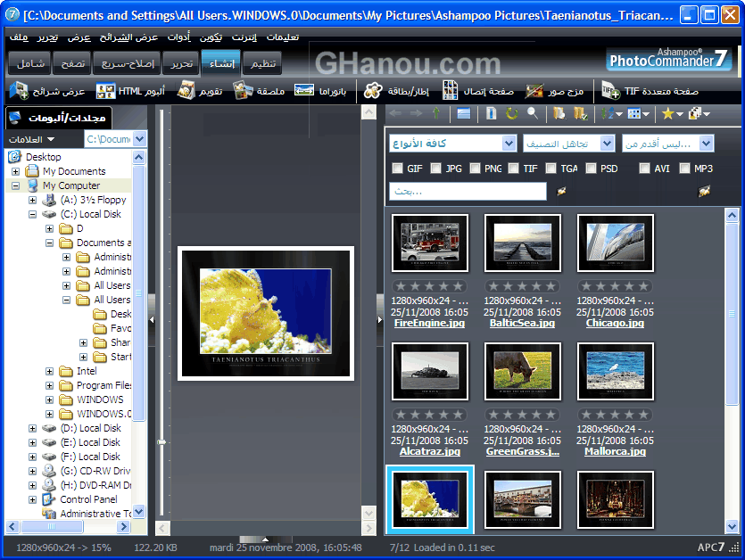Image resolution: width=745 pixels, height=560 pixels.
Task: Go forward with the right arrow icon
Action: click(x=416, y=113)
